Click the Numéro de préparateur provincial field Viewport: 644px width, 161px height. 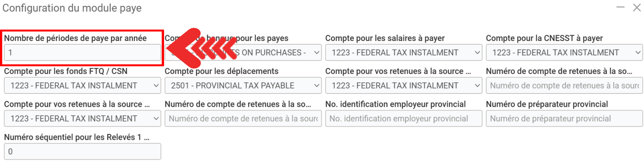564,118
